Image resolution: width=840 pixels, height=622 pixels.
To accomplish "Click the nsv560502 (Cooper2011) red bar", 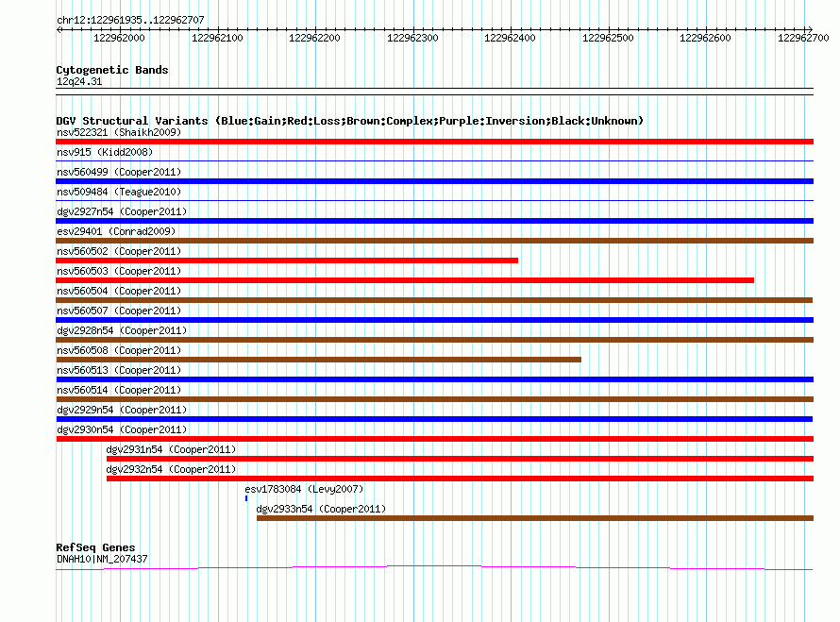I will click(x=287, y=261).
